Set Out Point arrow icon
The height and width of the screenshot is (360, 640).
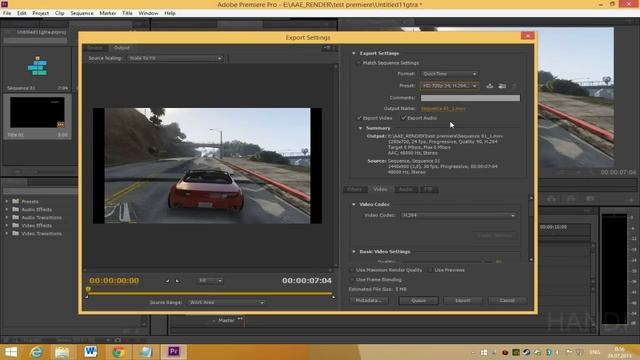(x=177, y=281)
